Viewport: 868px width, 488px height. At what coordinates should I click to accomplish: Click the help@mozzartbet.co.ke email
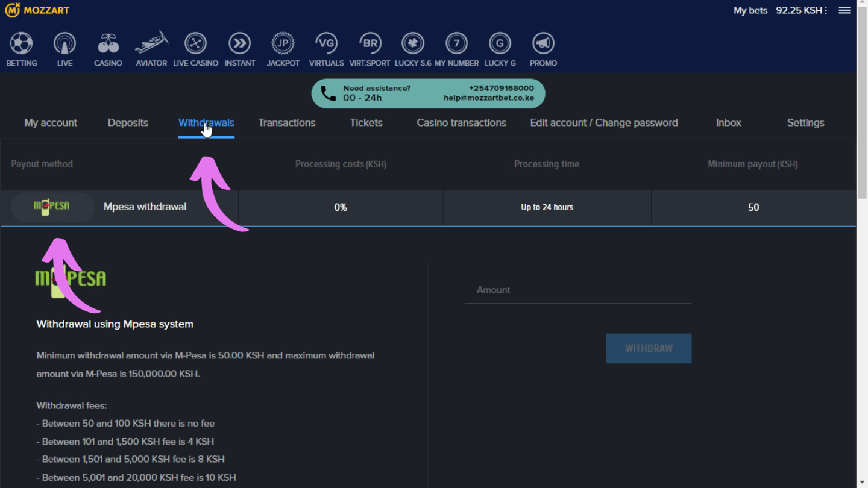(489, 98)
